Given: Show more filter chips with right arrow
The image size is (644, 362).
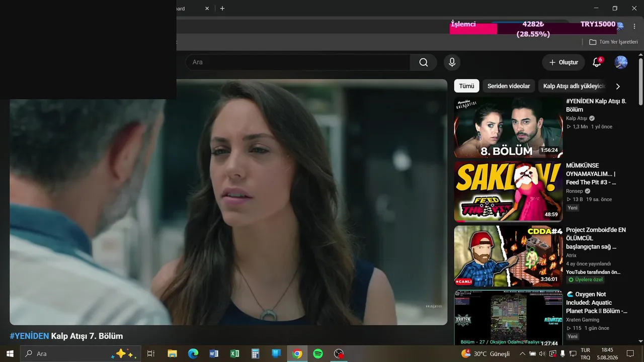Looking at the screenshot, I should pyautogui.click(x=618, y=86).
